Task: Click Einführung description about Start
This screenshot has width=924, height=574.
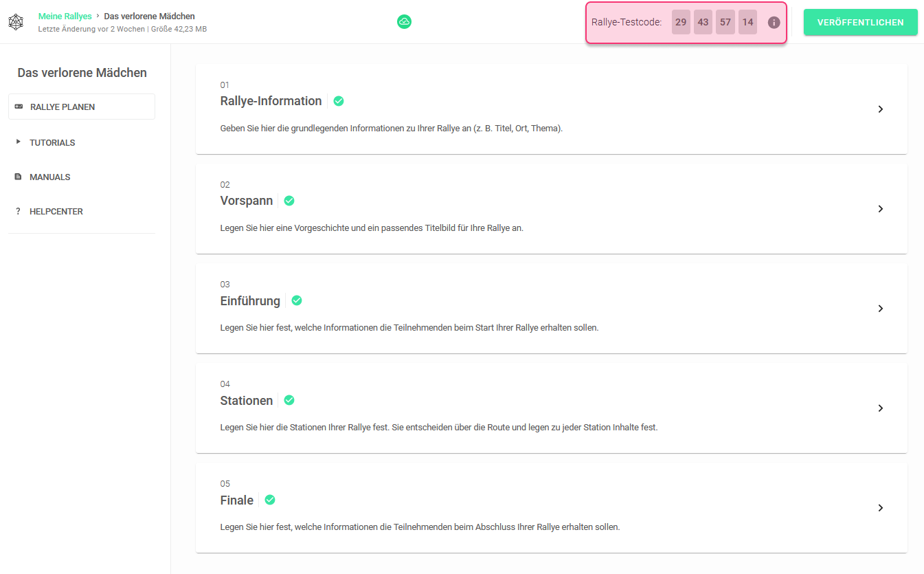Action: [x=409, y=328]
